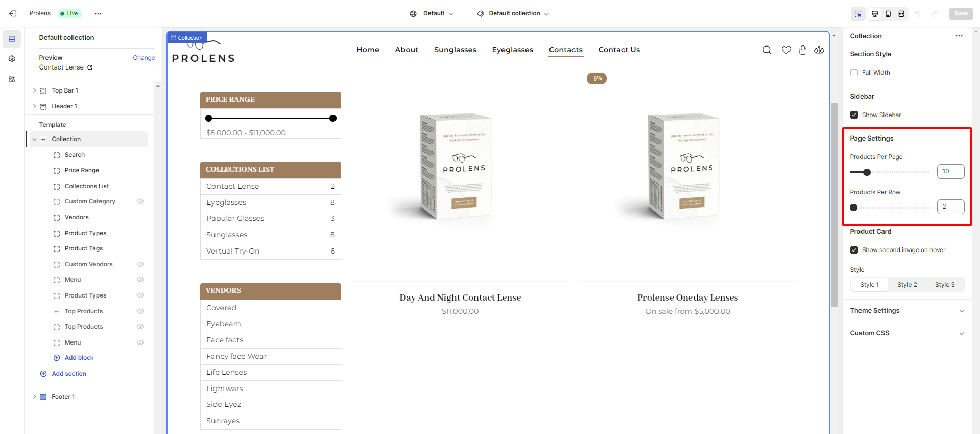Click the search icon in store header
The image size is (980, 434).
[767, 50]
